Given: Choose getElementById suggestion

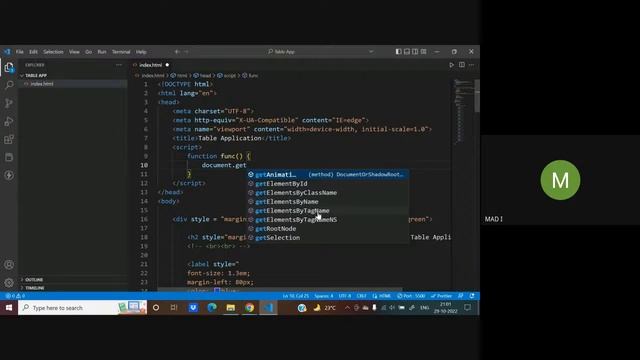Looking at the screenshot, I should click(328, 184).
